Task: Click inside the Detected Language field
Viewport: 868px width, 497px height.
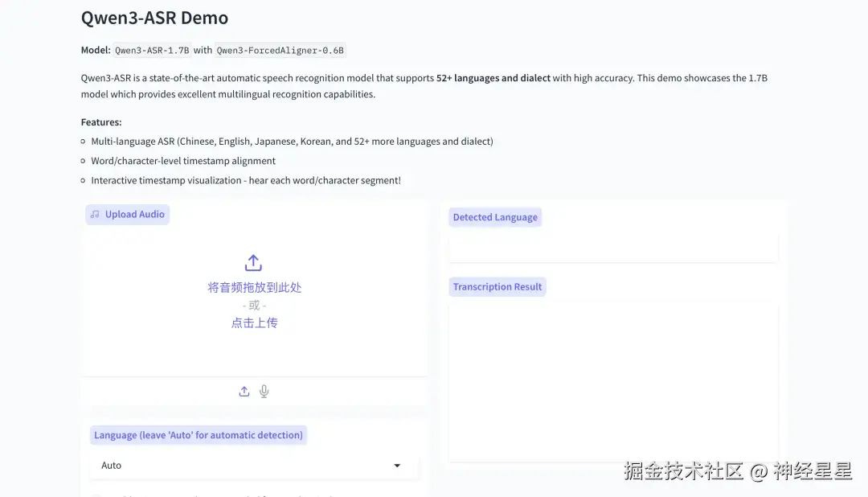Action: pyautogui.click(x=613, y=247)
